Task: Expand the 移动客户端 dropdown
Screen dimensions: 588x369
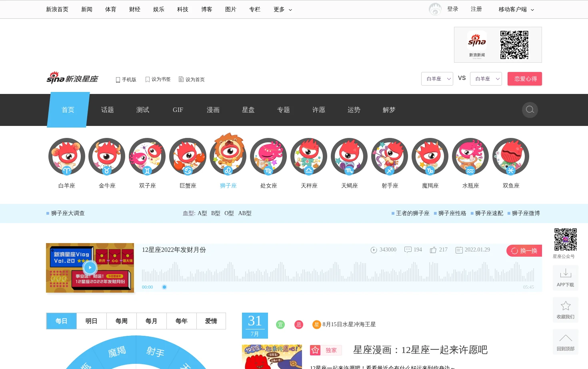Action: pos(516,9)
